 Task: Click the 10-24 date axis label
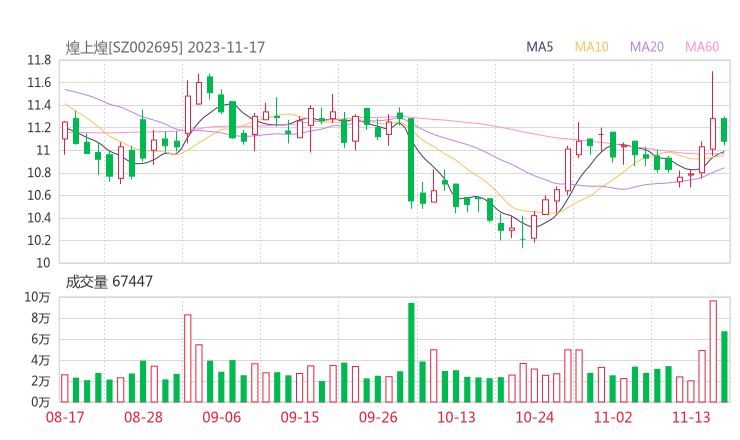coord(534,416)
